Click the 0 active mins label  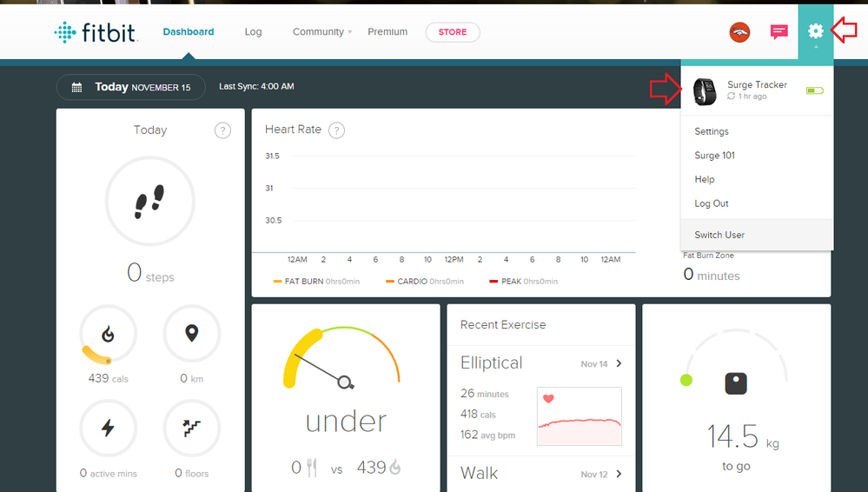click(108, 473)
